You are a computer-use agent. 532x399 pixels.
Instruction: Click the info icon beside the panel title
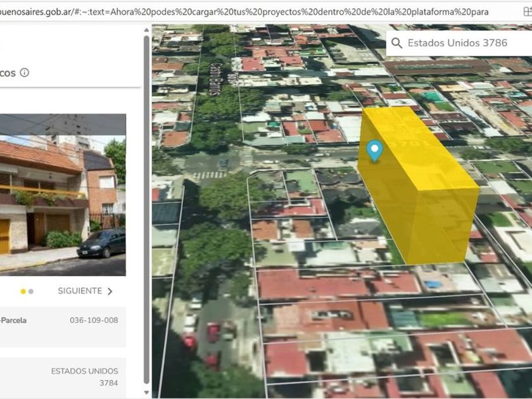coord(25,73)
